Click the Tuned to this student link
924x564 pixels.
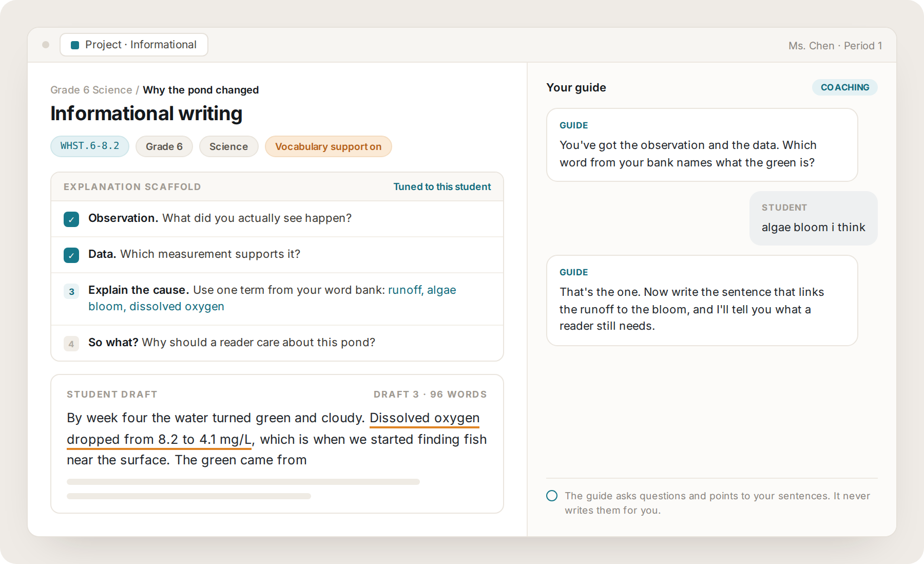point(442,186)
